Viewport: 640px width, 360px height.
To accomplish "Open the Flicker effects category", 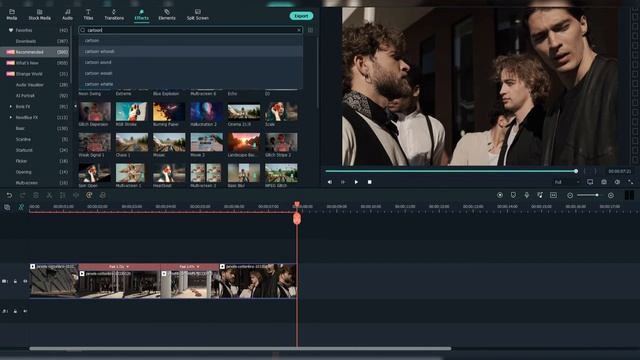I will pos(35,161).
